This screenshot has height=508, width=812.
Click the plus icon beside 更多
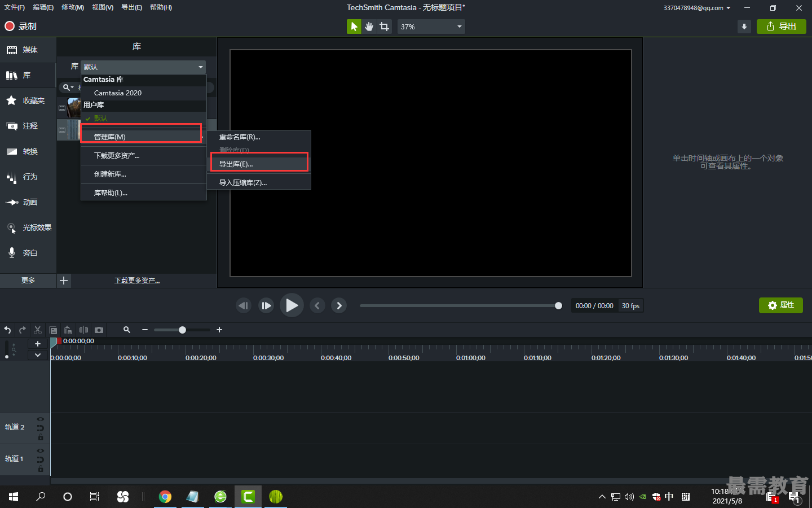click(x=64, y=281)
